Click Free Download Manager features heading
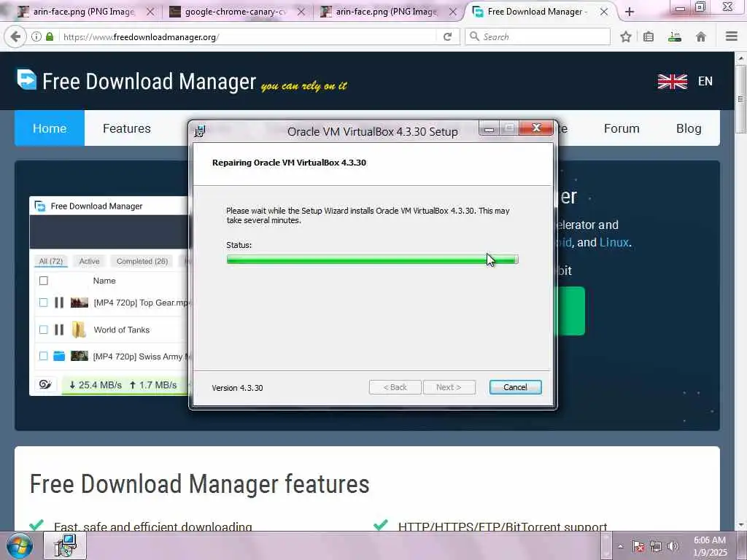The height and width of the screenshot is (560, 747). (x=199, y=484)
